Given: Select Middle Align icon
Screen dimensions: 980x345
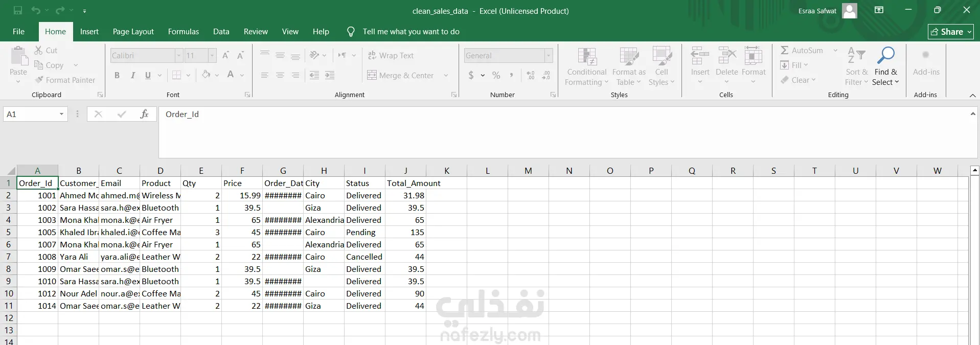Looking at the screenshot, I should 280,55.
